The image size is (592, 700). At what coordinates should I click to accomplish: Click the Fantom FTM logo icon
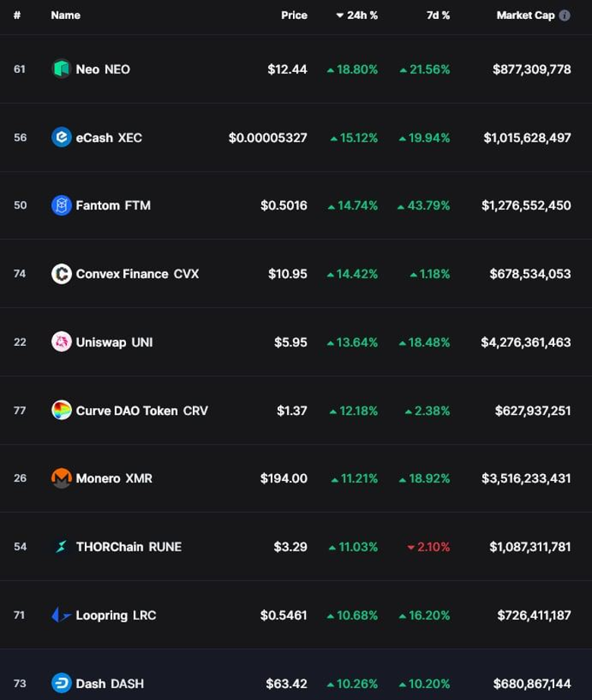pos(61,206)
